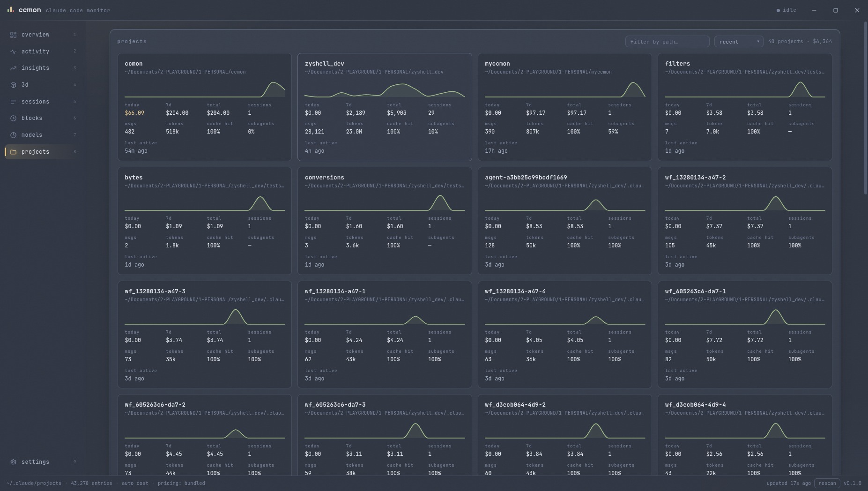Click the 17h ago last active value
The width and height of the screenshot is (868, 491).
coord(496,151)
